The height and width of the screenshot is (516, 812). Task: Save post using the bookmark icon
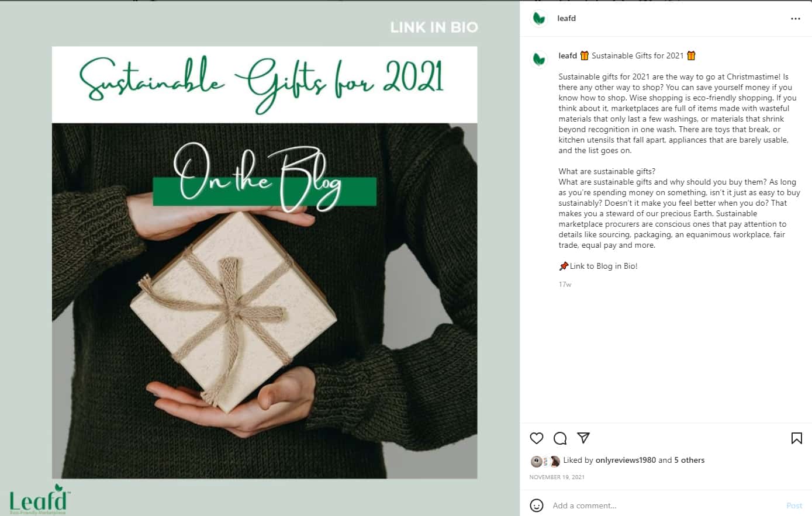point(796,438)
